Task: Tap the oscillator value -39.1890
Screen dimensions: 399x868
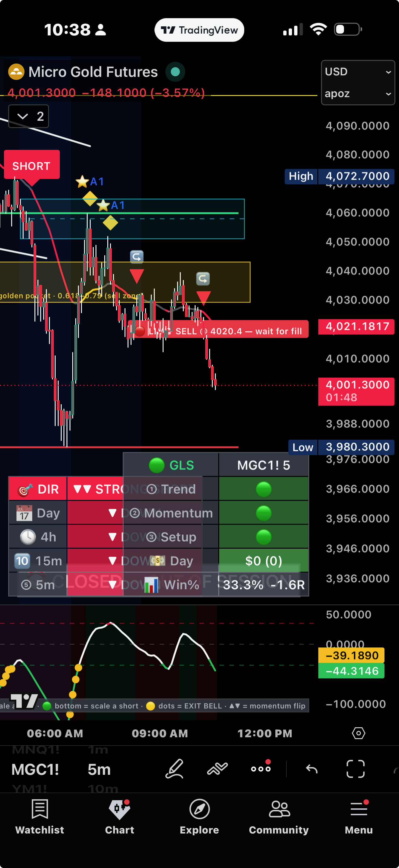Action: coord(352,655)
